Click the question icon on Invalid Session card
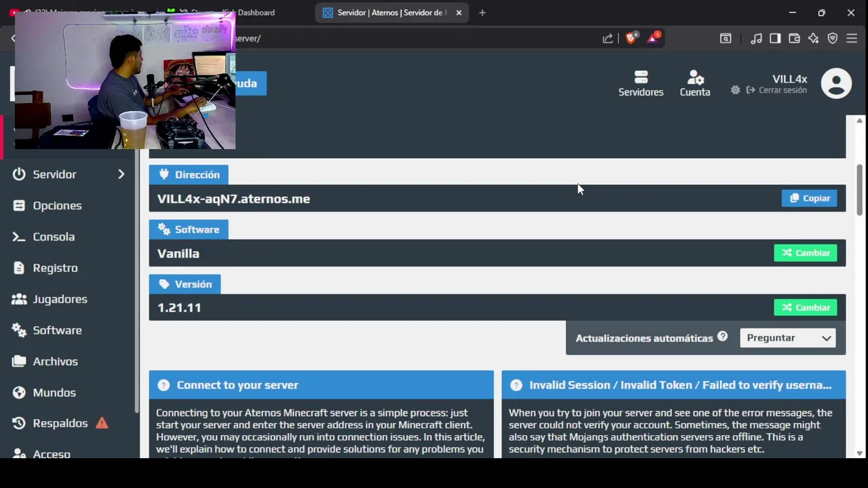 pyautogui.click(x=516, y=385)
